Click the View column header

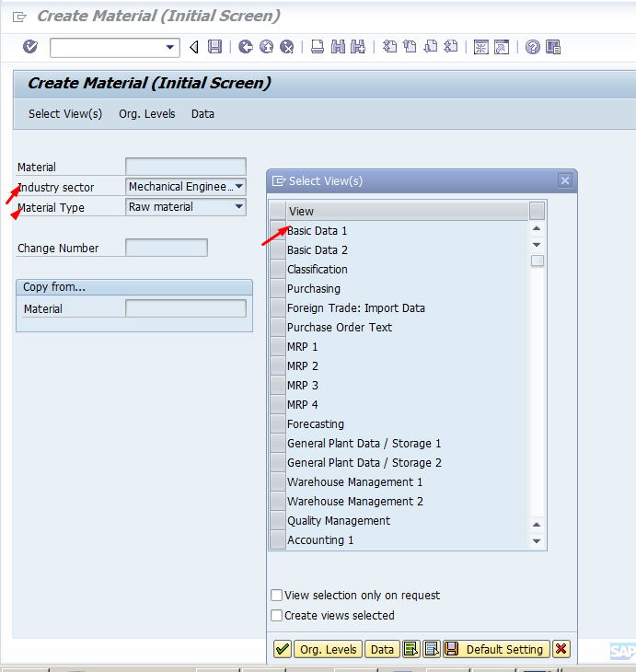point(407,211)
